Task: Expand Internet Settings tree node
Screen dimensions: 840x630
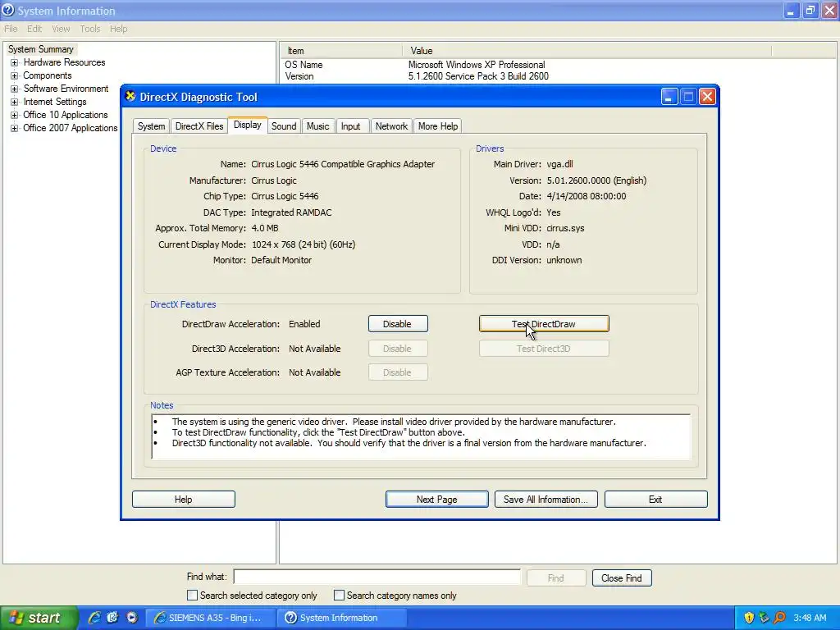Action: click(15, 102)
